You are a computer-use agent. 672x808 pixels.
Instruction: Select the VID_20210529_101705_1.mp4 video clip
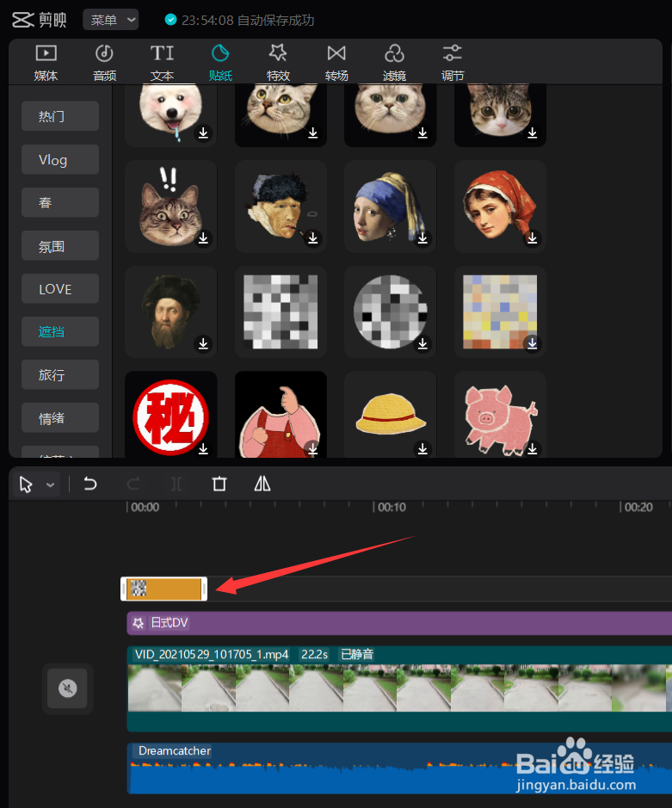[399, 688]
